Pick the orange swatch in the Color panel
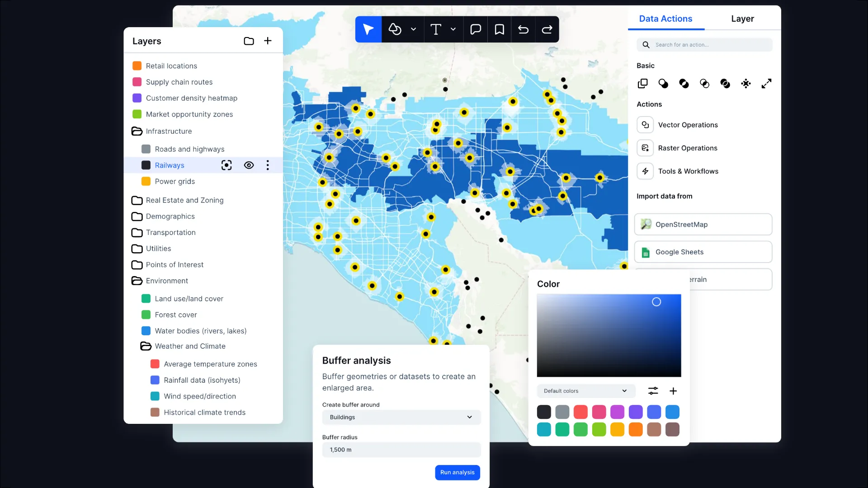 [636, 429]
